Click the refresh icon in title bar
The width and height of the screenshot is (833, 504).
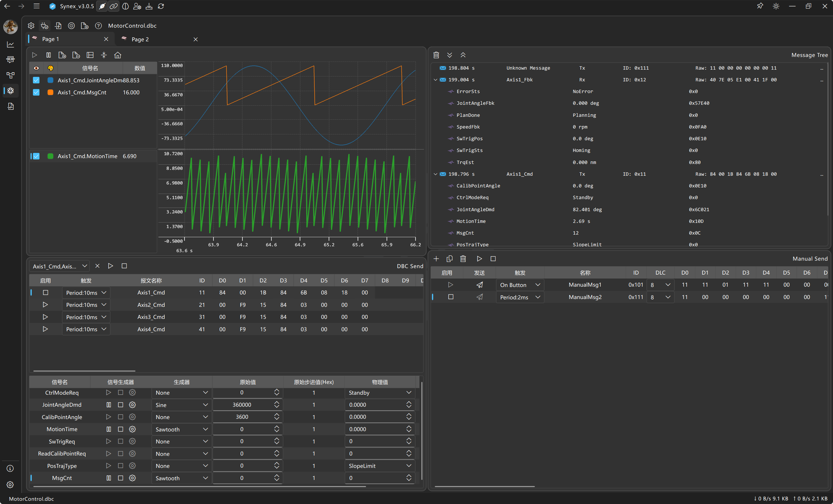pos(161,6)
